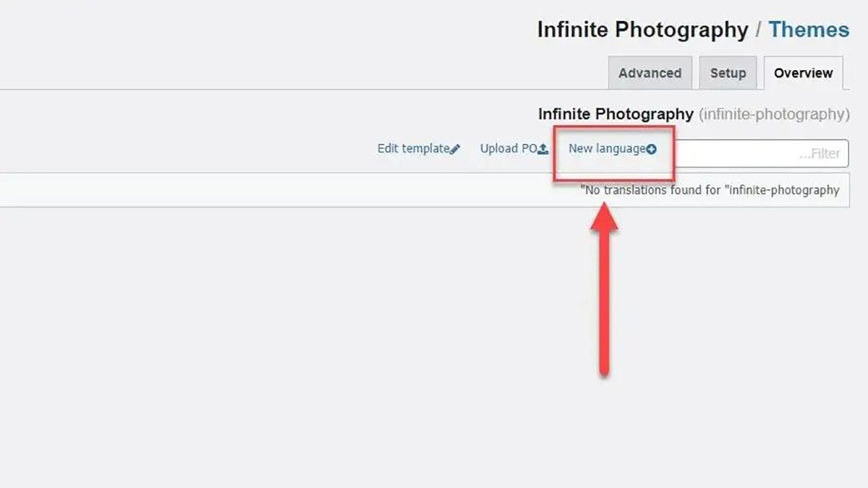Click the slash separator before Themes

[758, 30]
